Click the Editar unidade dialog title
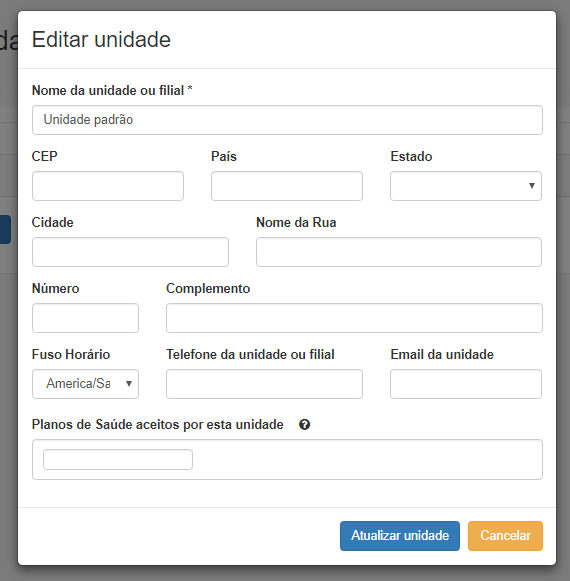This screenshot has width=570, height=581. 101,39
